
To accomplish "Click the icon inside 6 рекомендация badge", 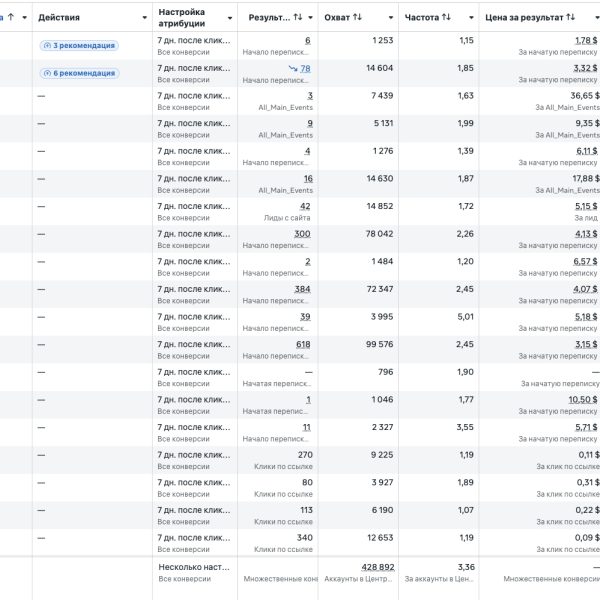I will (x=47, y=73).
